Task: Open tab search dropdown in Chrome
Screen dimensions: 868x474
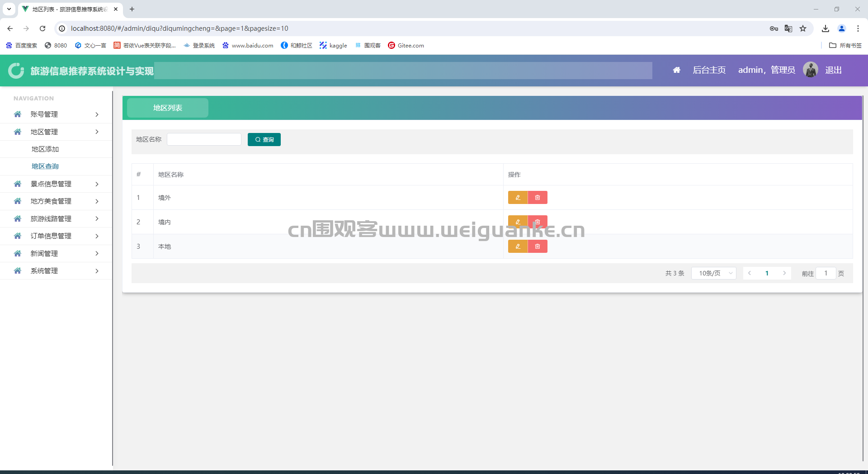Action: 9,9
